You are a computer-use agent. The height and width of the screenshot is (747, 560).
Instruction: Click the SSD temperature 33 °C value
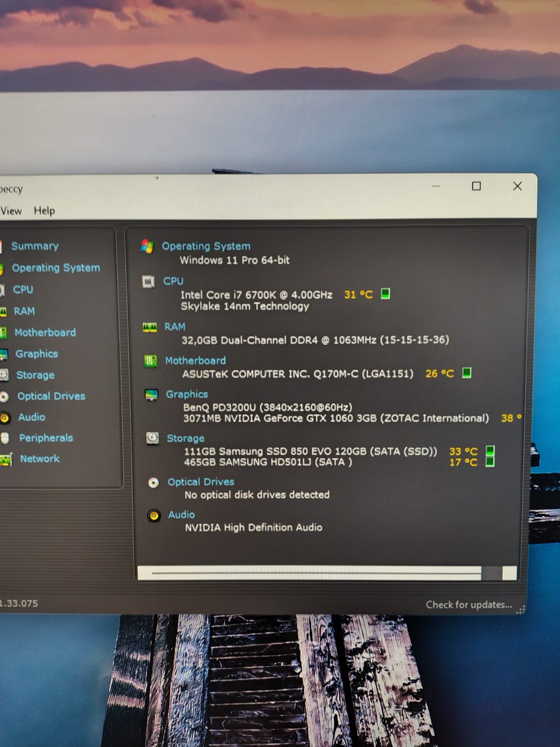click(x=463, y=451)
